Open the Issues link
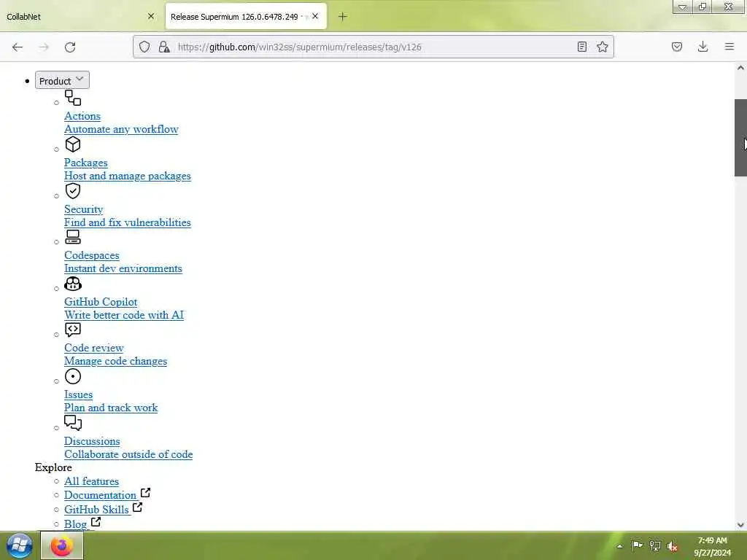 78,394
